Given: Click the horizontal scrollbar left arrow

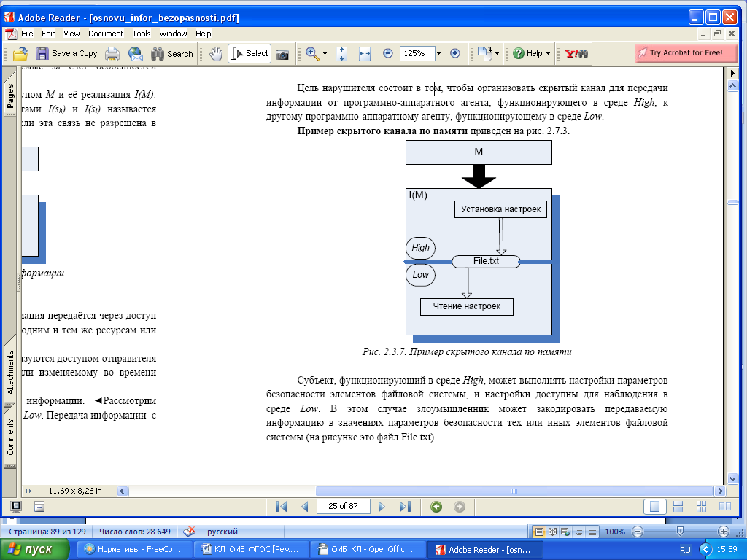Looking at the screenshot, I should pyautogui.click(x=123, y=491).
